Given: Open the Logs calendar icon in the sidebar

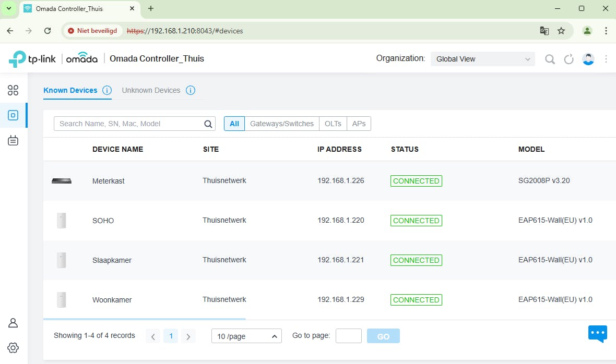Looking at the screenshot, I should point(13,140).
